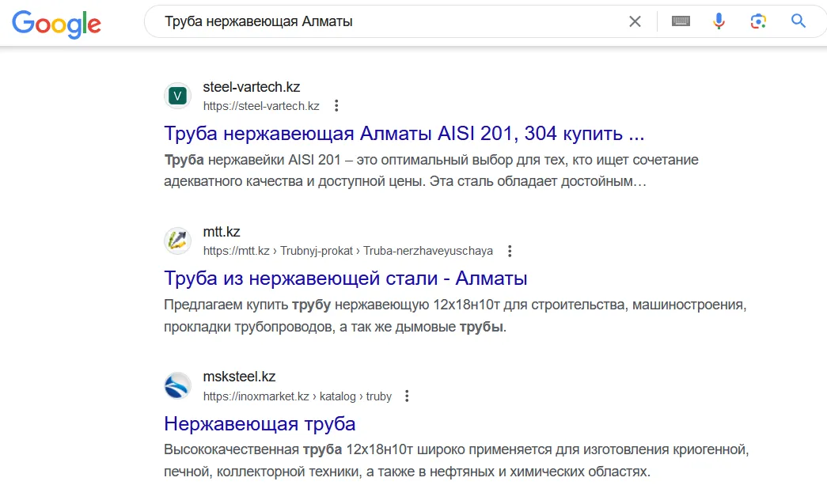Click the magnifier search button
The width and height of the screenshot is (827, 504).
[x=799, y=21]
